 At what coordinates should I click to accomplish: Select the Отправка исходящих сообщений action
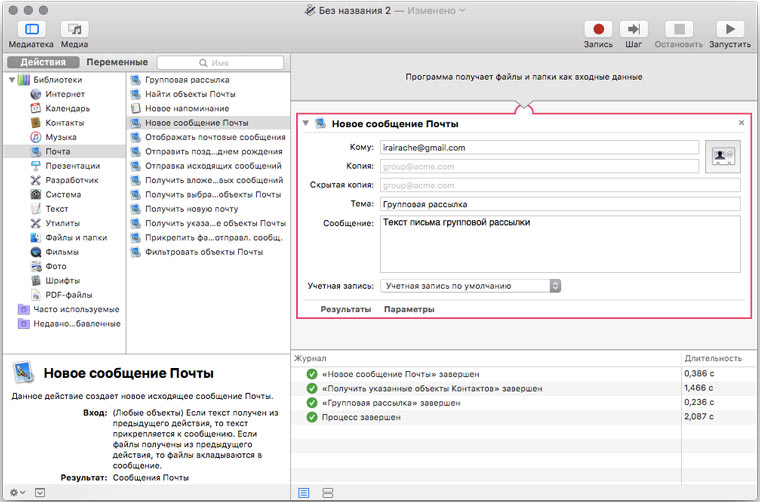pyautogui.click(x=213, y=166)
